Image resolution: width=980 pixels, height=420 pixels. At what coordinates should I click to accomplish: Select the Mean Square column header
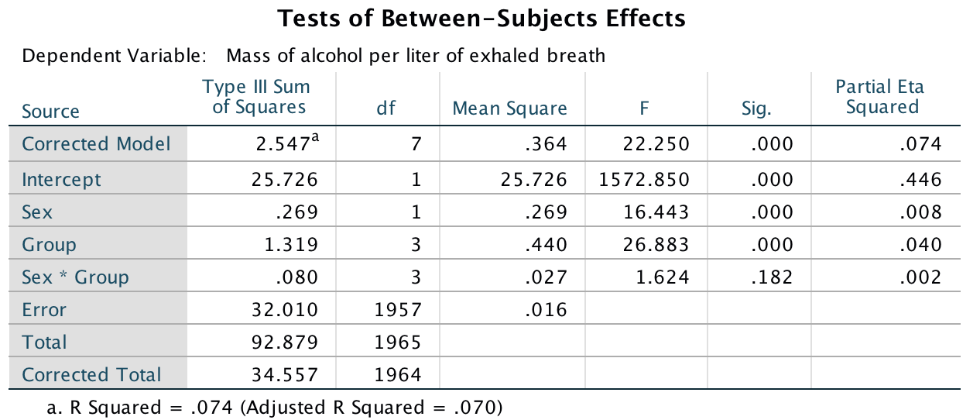coord(509,109)
